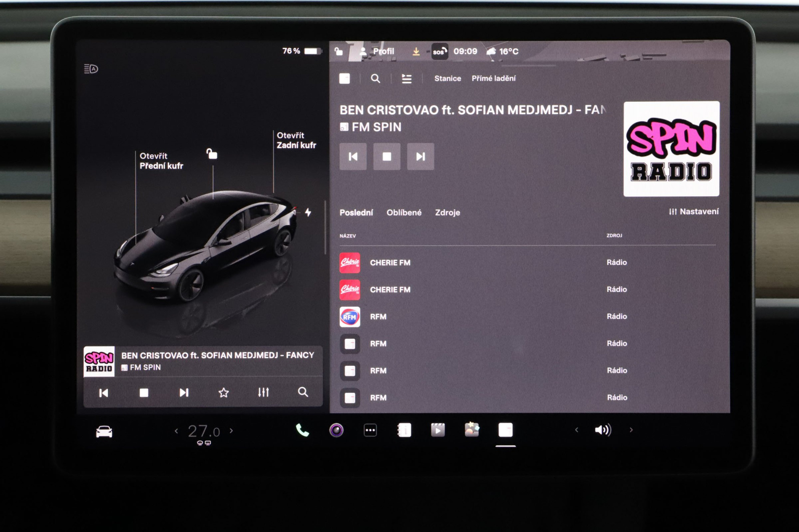This screenshot has height=532, width=799.
Task: Click the search magnifier in the radio toolbar
Action: pos(376,78)
